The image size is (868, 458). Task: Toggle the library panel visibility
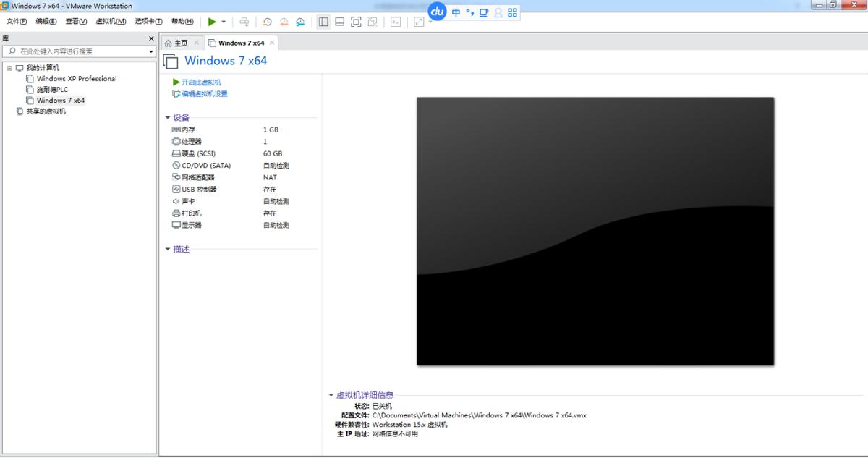click(323, 22)
